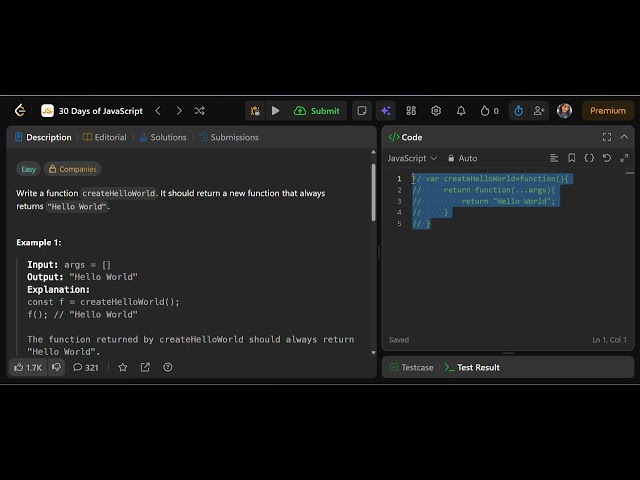
Task: Click the 'Saved' status text
Action: point(399,340)
